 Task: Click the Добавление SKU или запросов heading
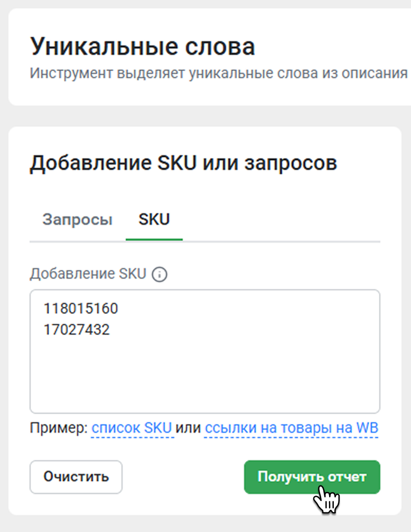pyautogui.click(x=183, y=163)
